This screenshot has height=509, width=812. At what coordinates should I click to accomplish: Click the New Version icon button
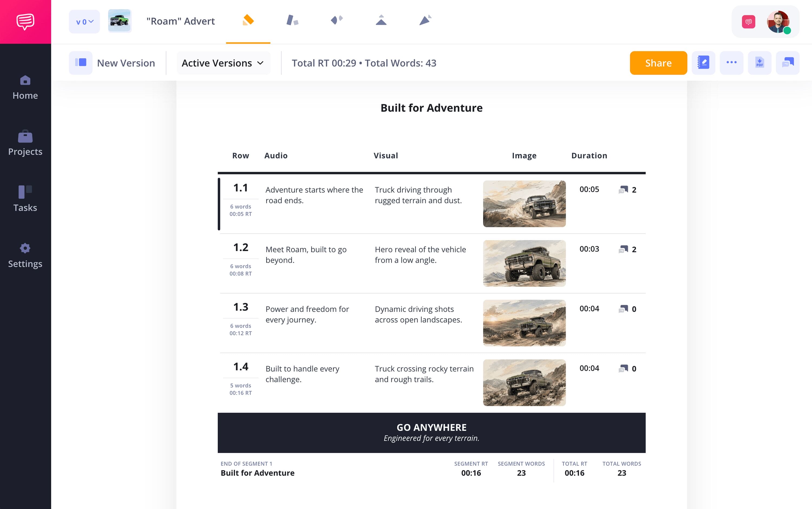[x=81, y=63]
